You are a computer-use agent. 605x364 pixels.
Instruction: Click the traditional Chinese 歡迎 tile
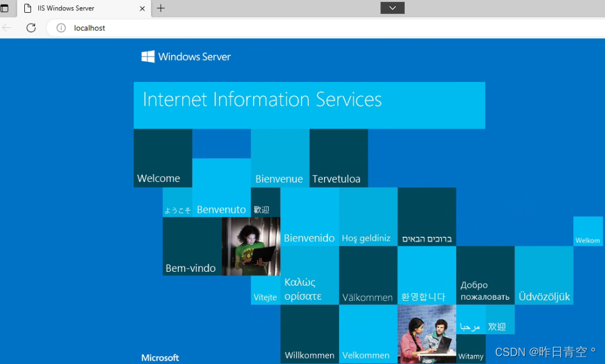pyautogui.click(x=265, y=203)
